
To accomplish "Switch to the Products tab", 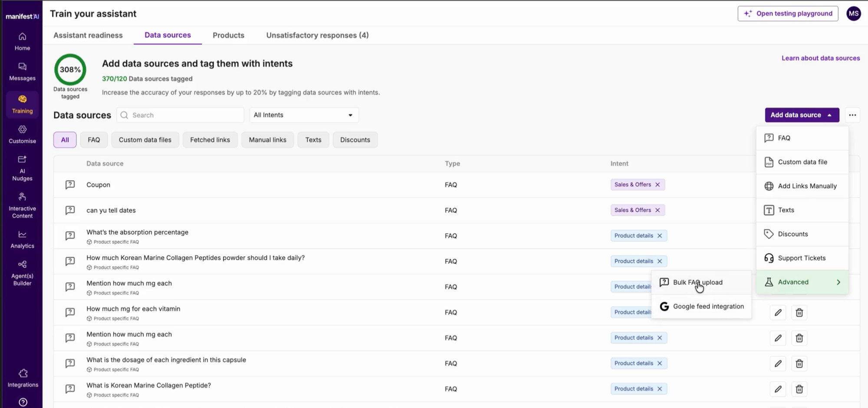I will coord(228,35).
